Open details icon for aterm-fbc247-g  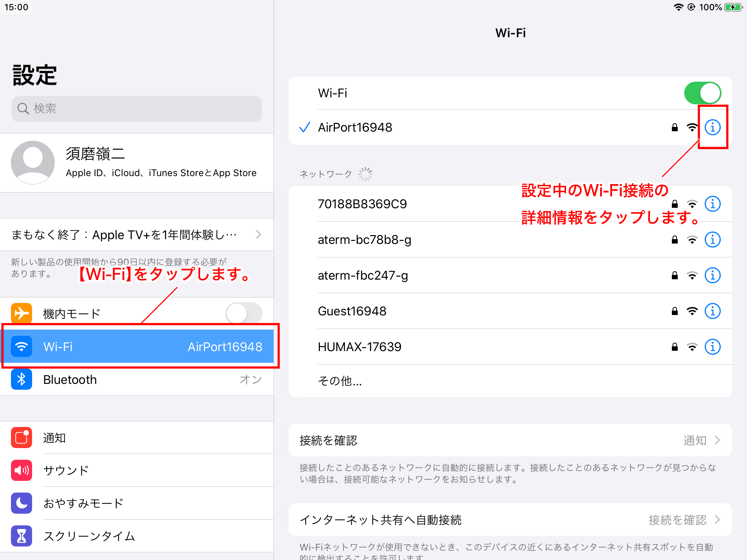(712, 275)
